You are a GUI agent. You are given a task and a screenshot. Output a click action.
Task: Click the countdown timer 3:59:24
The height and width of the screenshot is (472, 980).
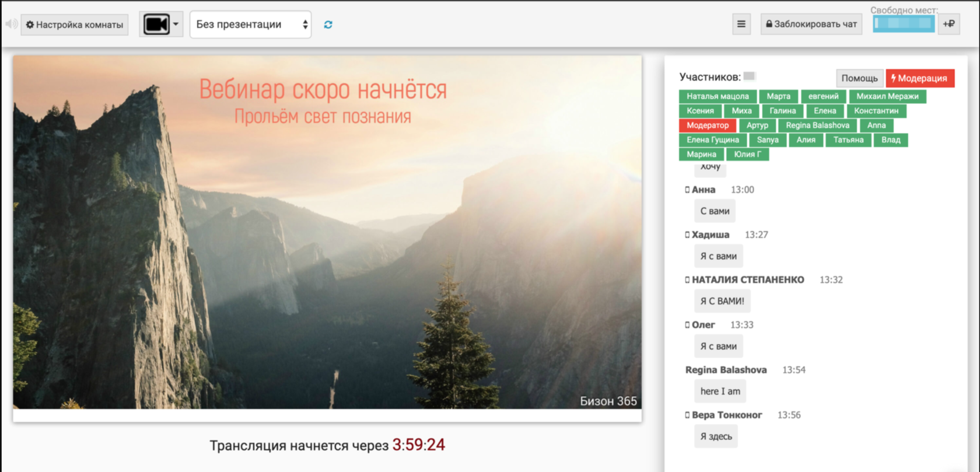tap(418, 445)
